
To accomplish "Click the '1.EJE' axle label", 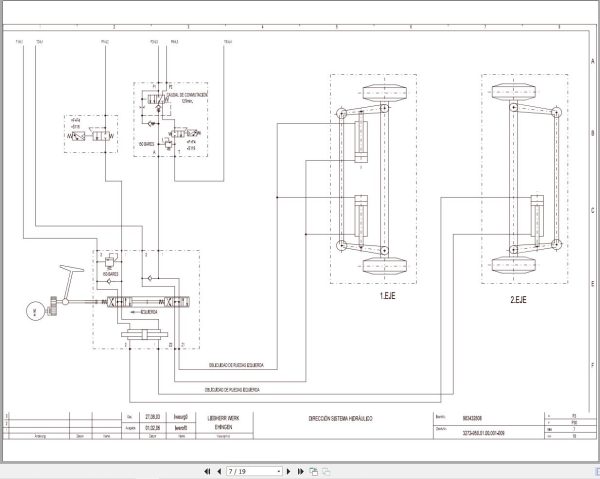I will 387,295.
